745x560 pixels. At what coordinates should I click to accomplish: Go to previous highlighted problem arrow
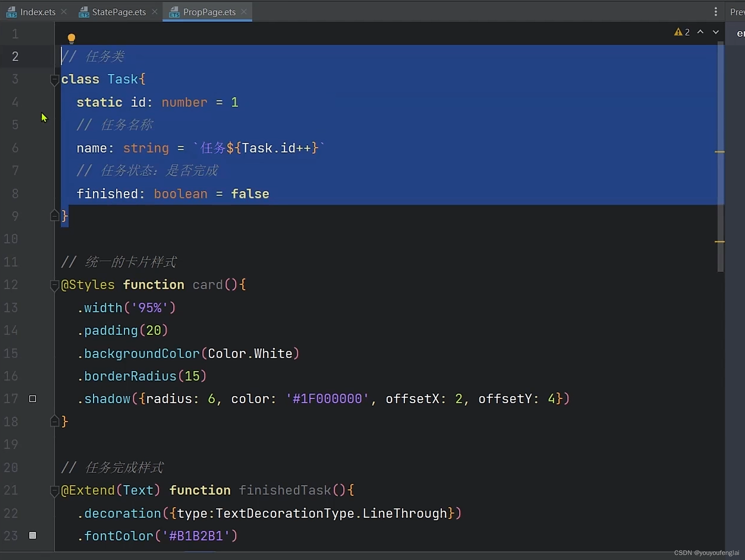click(x=700, y=32)
